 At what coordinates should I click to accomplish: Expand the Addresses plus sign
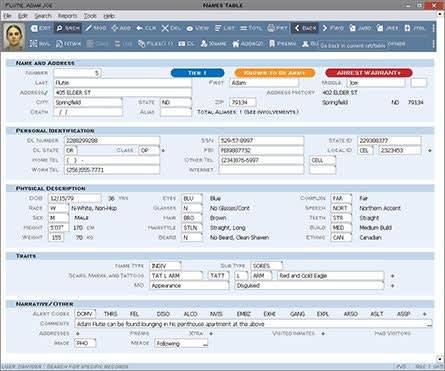78,333
